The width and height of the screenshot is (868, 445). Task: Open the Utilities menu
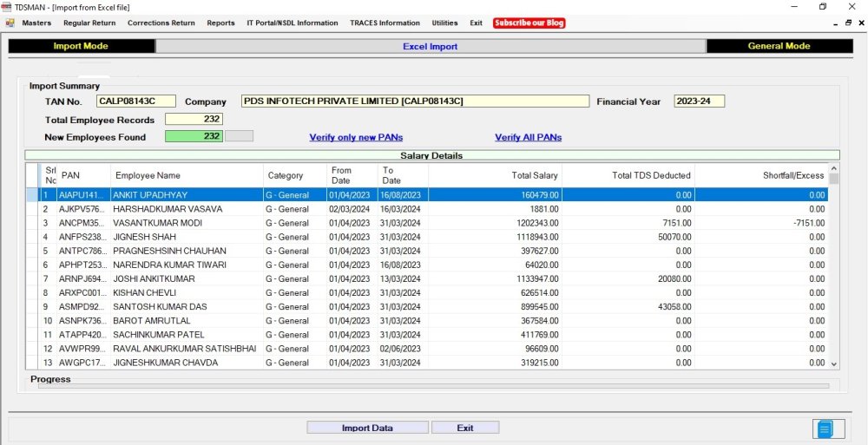pos(444,23)
